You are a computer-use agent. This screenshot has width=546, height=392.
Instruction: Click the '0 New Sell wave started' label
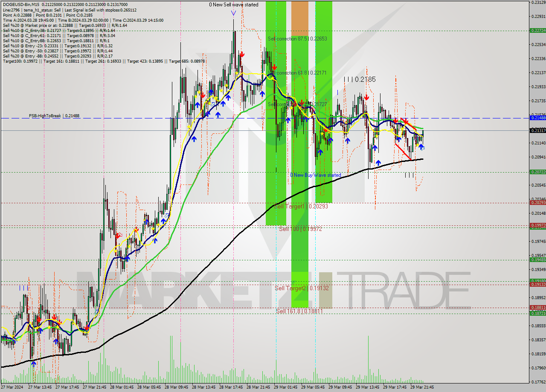pos(233,5)
